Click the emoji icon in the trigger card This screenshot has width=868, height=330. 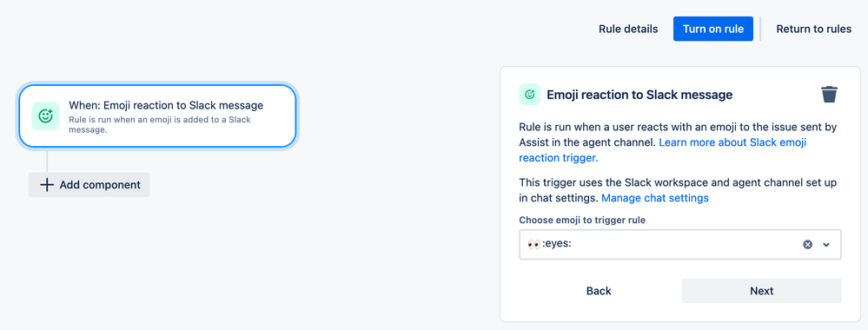click(45, 115)
